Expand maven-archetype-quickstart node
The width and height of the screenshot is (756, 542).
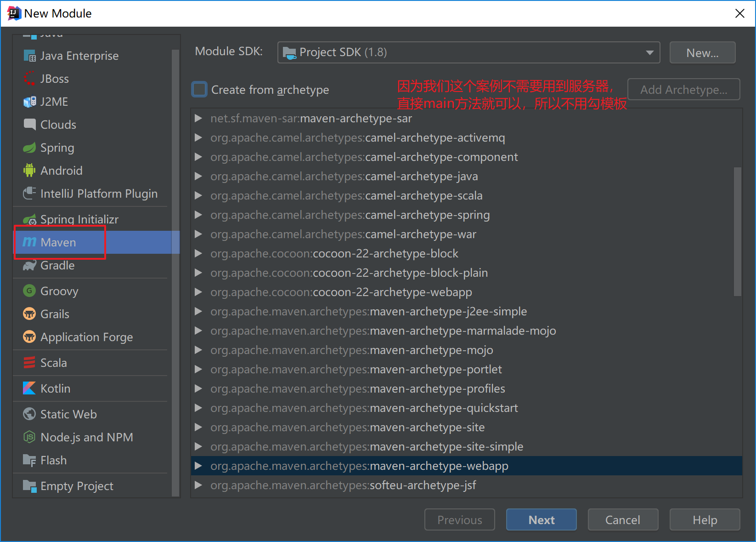coord(198,408)
